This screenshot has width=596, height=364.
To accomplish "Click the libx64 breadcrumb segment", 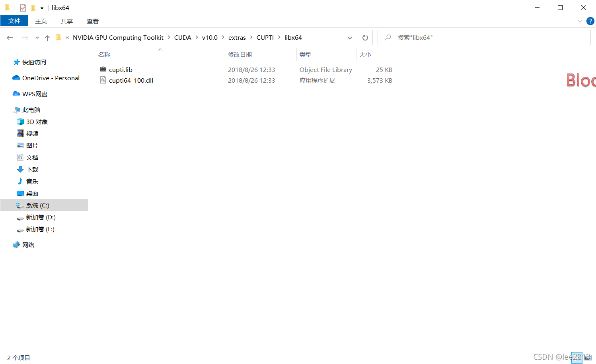I will 293,37.
